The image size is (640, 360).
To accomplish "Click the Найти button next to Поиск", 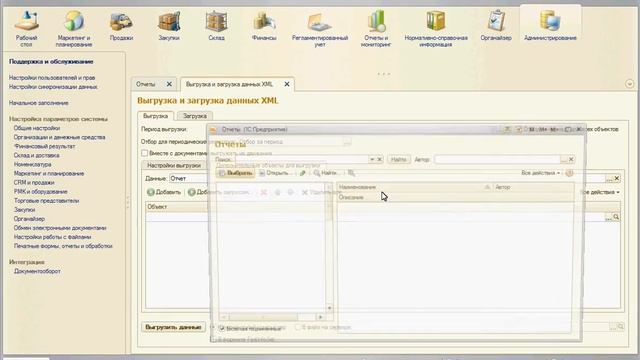I will pyautogui.click(x=398, y=160).
